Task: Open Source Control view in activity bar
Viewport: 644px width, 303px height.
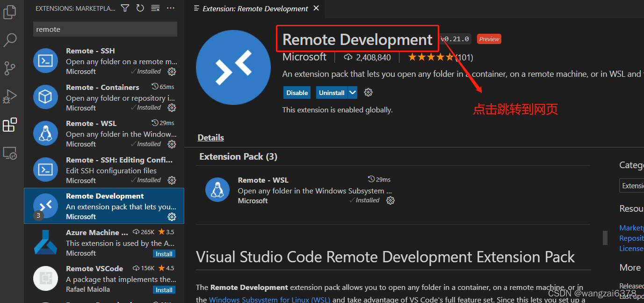Action: point(10,68)
